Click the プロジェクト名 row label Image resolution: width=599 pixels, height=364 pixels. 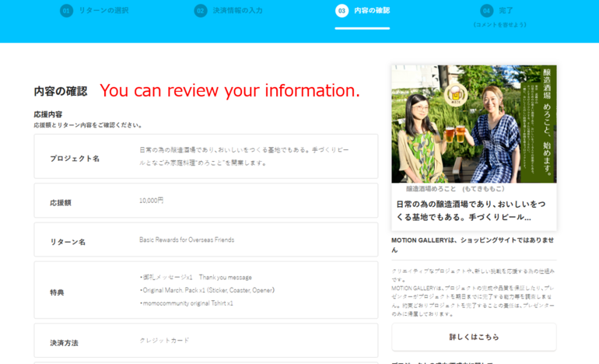(75, 159)
